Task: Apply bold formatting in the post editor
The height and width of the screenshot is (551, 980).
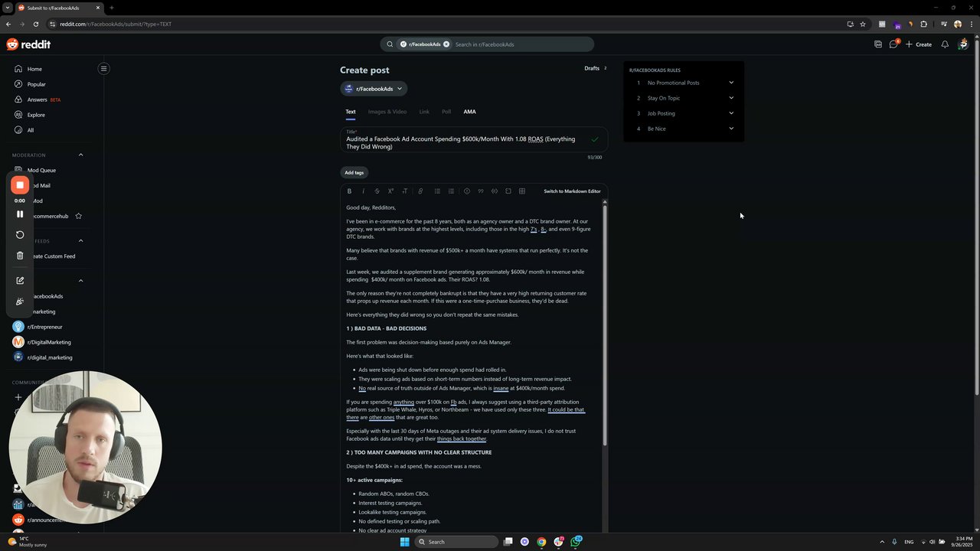Action: pyautogui.click(x=349, y=191)
